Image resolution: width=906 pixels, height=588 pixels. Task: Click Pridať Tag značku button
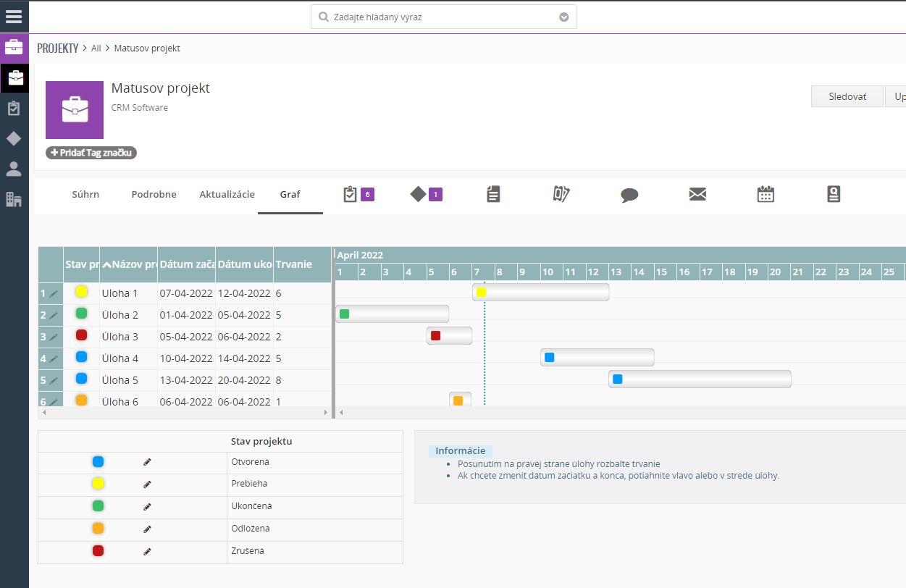(91, 153)
